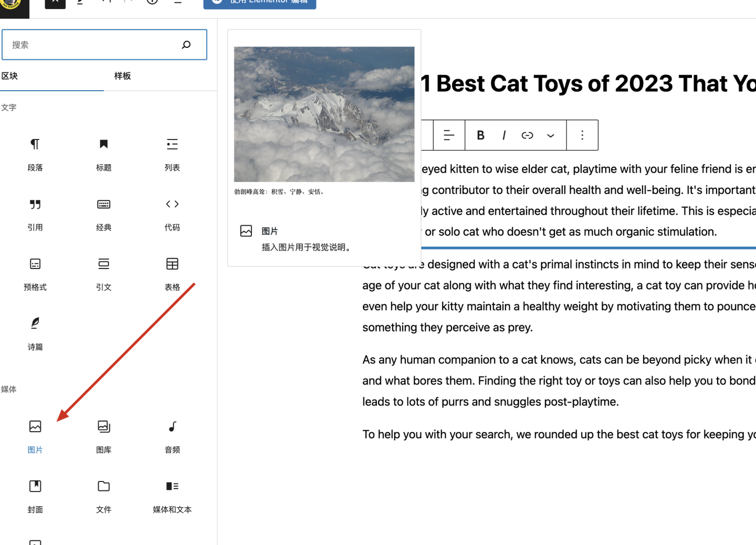The image size is (756, 545).
Task: Open block options three-dot menu
Action: [x=582, y=135]
